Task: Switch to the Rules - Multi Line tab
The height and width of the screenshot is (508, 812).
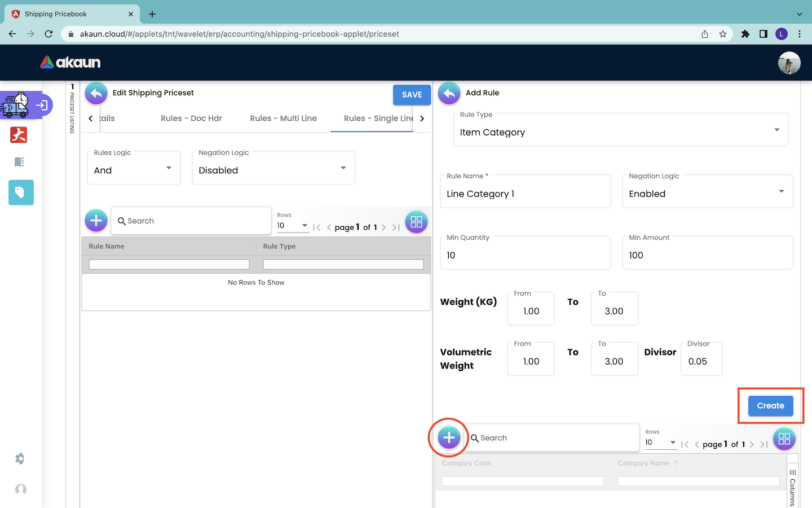Action: coord(283,119)
